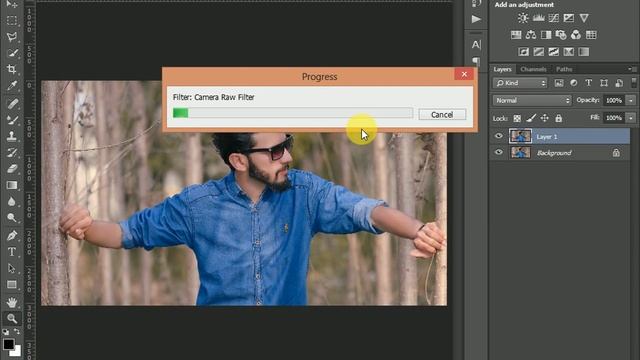The height and width of the screenshot is (360, 640).
Task: Select the Healing Brush bandage tool
Action: point(12,104)
